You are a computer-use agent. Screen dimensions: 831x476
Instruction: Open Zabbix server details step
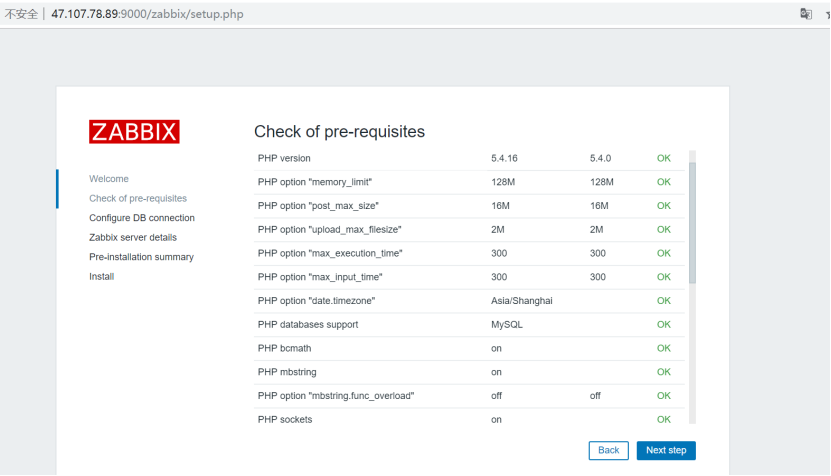(132, 237)
